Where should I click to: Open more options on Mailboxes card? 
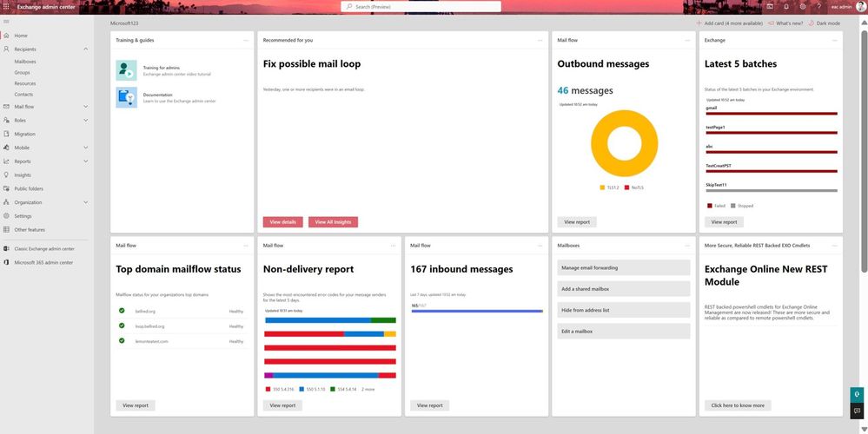pyautogui.click(x=687, y=246)
